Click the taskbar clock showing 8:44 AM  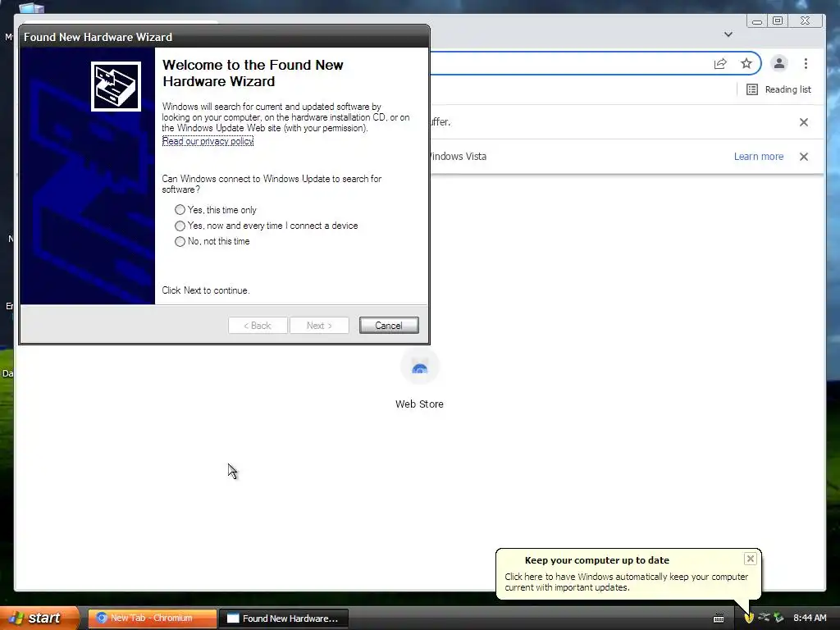pos(810,618)
